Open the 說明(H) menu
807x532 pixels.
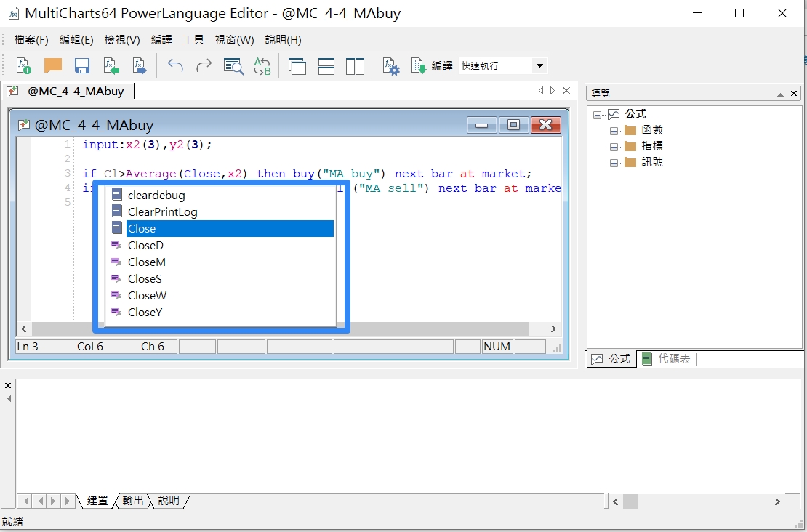click(x=283, y=40)
